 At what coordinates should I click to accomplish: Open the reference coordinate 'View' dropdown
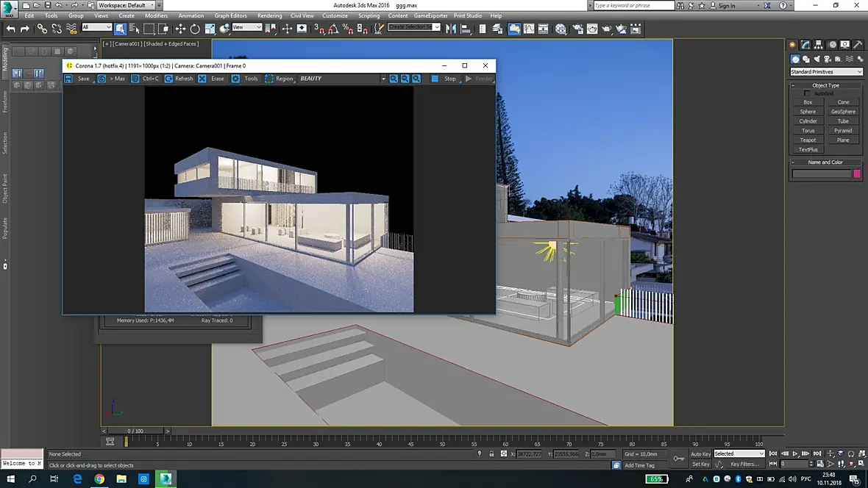tap(247, 27)
